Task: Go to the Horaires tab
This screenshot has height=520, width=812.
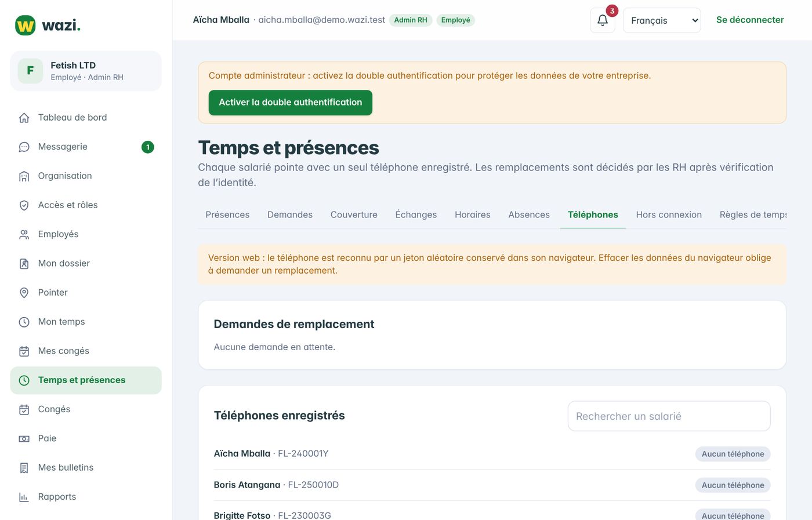Action: 473,214
